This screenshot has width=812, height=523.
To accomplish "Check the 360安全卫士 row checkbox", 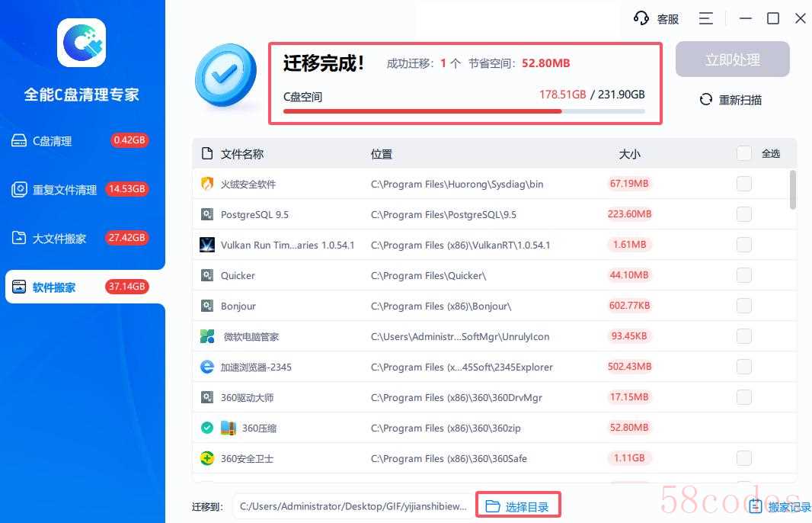I will 744,458.
